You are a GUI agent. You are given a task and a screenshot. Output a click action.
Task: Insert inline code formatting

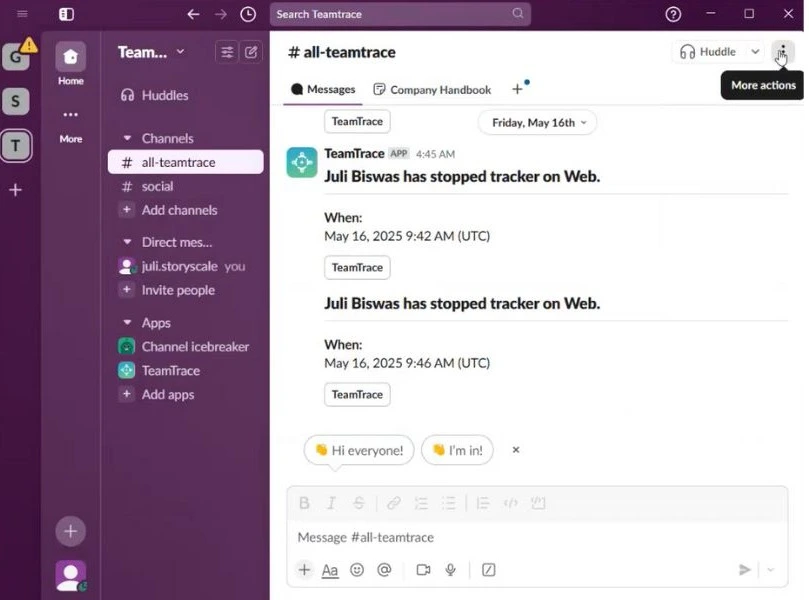pyautogui.click(x=511, y=503)
